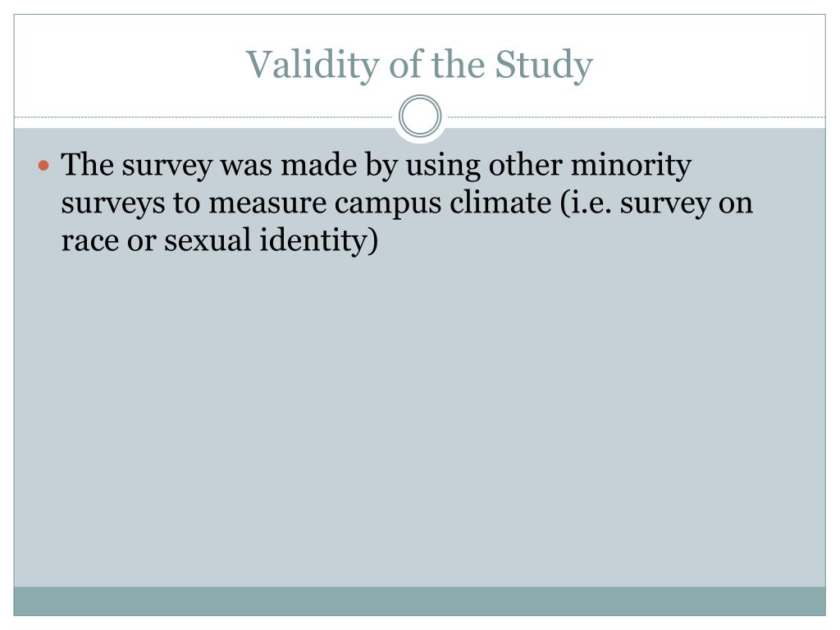This screenshot has height=630, width=840.
Task: Click the word 'minority' in the bullet text
Action: [631, 165]
